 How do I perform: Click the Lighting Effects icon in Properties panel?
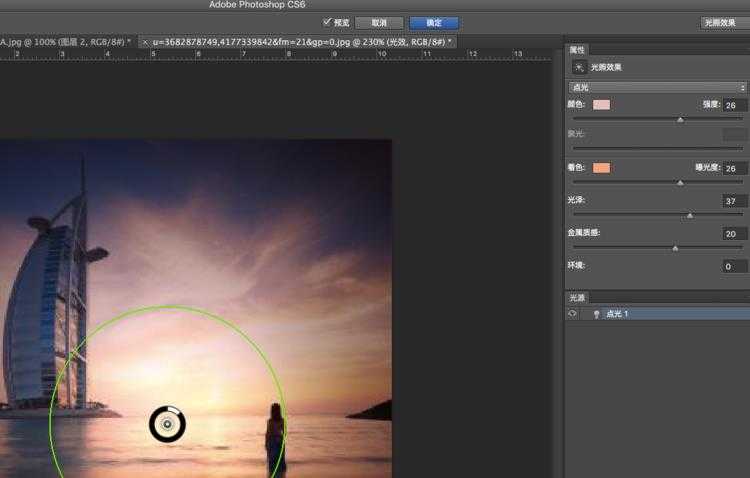[x=579, y=68]
